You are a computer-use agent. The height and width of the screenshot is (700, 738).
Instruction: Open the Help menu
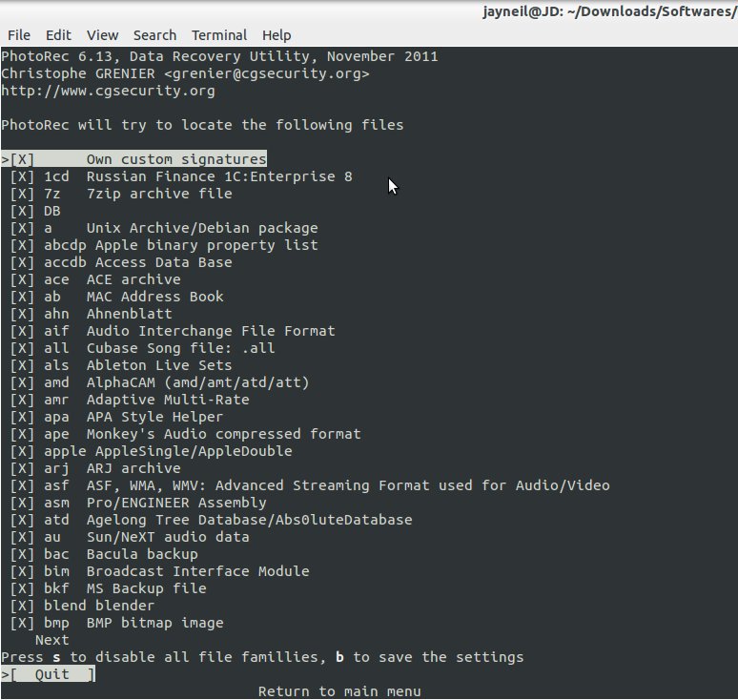[x=277, y=35]
